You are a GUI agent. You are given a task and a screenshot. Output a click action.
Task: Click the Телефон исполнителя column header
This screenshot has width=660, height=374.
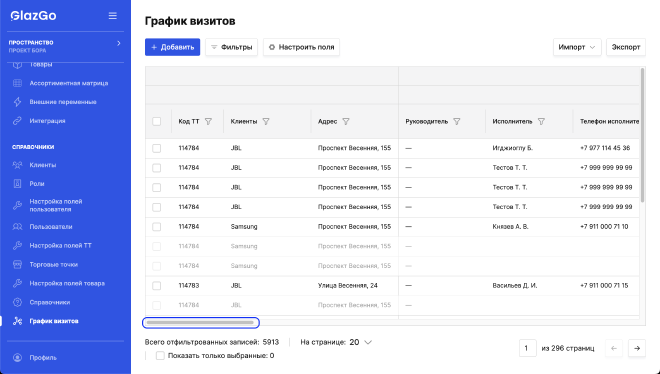609,122
